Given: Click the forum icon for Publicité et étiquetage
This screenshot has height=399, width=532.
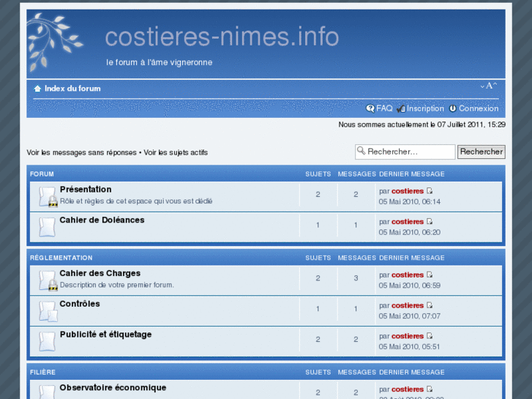Looking at the screenshot, I should coord(47,341).
